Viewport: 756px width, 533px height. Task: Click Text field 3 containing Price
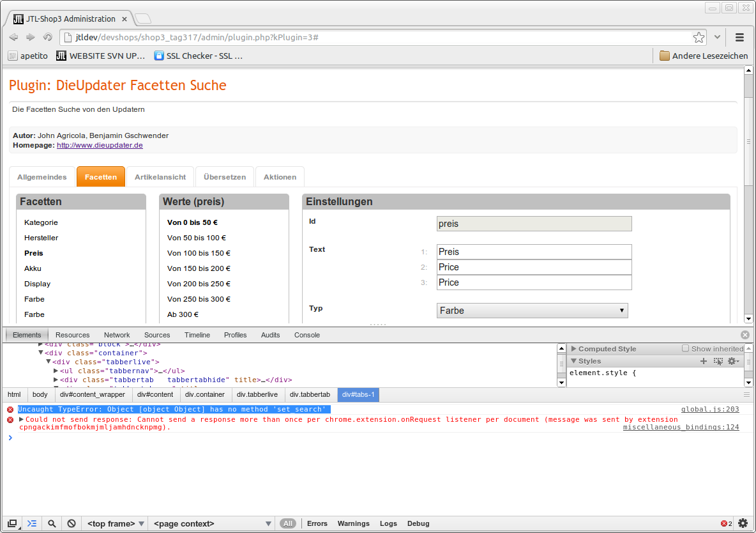click(x=534, y=282)
